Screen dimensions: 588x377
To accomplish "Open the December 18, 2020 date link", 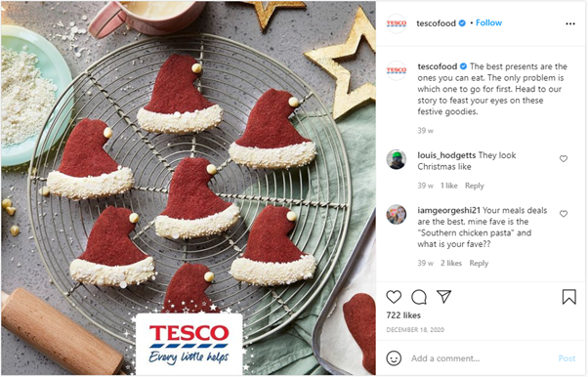I will tap(415, 330).
